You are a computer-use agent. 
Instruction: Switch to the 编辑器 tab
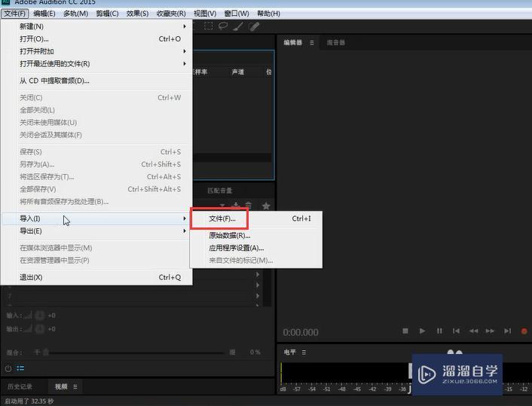pyautogui.click(x=292, y=43)
